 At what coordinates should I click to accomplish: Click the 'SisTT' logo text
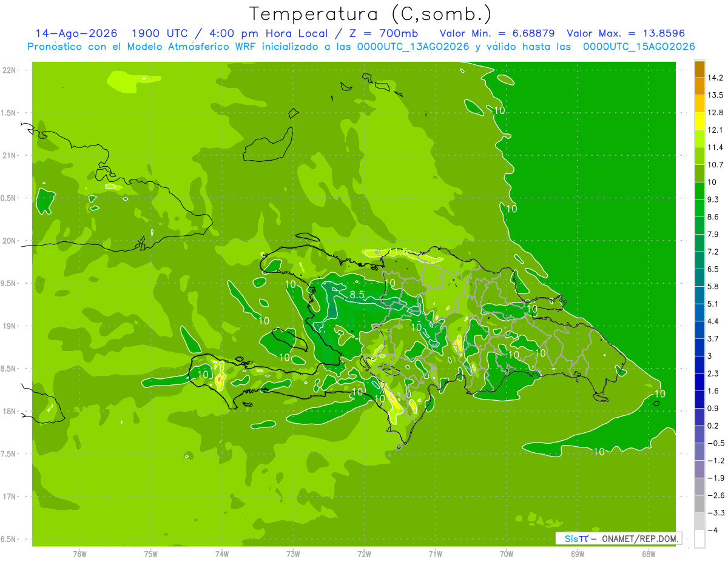[x=576, y=538]
